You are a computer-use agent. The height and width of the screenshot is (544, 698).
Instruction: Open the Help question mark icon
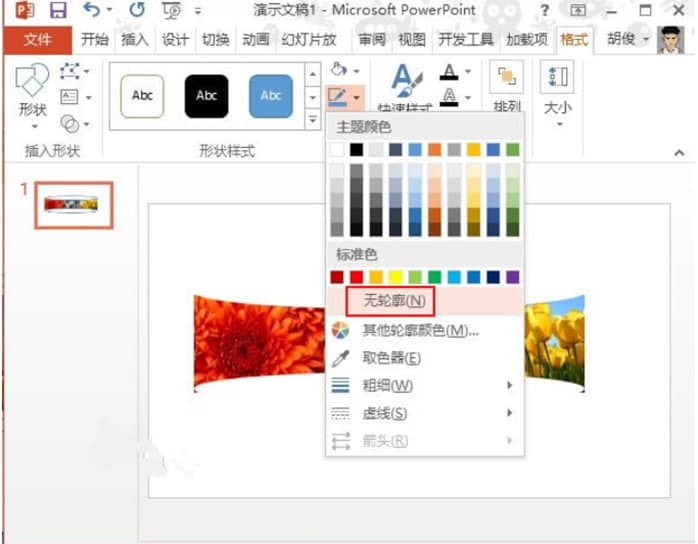point(544,10)
